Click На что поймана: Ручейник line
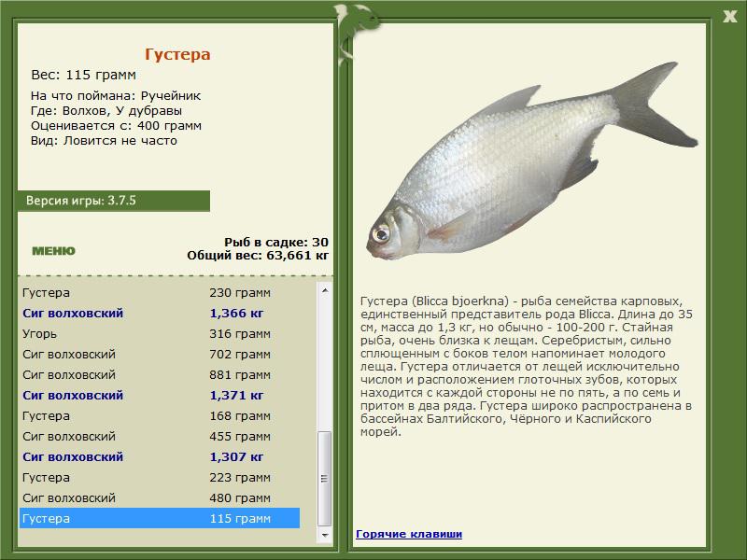 coord(116,96)
